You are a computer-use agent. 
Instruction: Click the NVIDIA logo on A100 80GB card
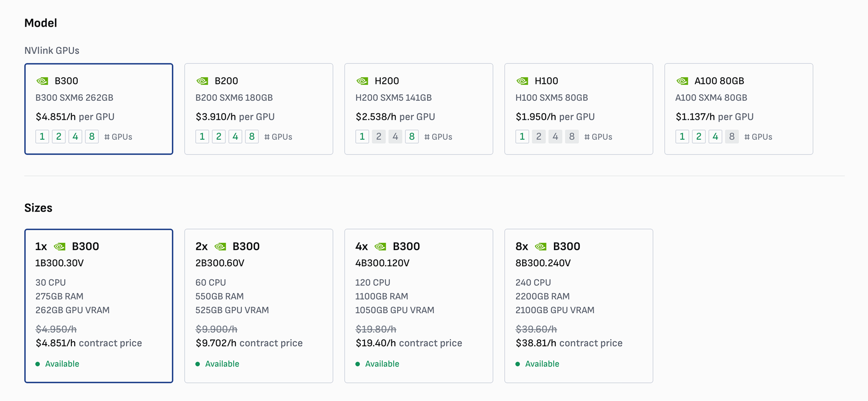(x=682, y=81)
